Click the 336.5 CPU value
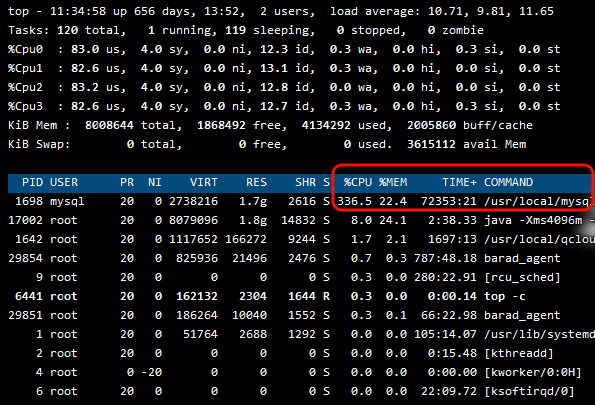 [354, 201]
